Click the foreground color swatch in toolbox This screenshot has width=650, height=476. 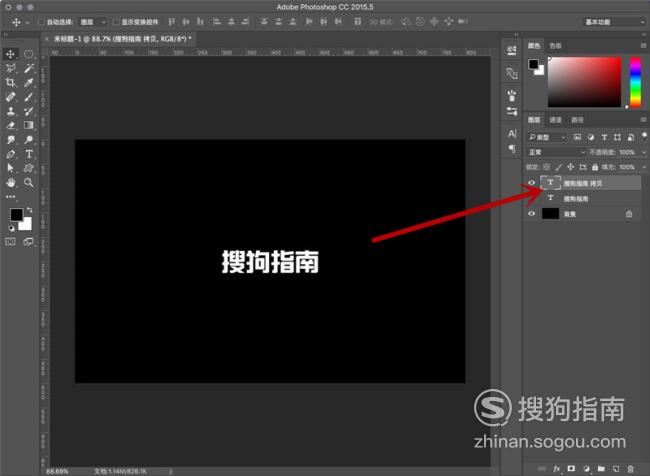[16, 214]
